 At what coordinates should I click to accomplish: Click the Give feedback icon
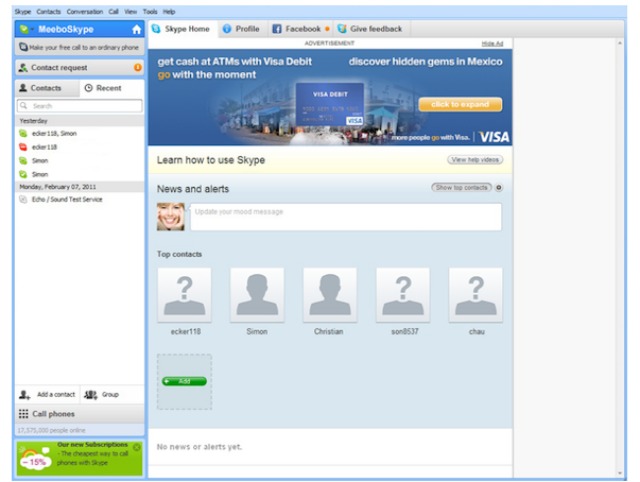(342, 29)
